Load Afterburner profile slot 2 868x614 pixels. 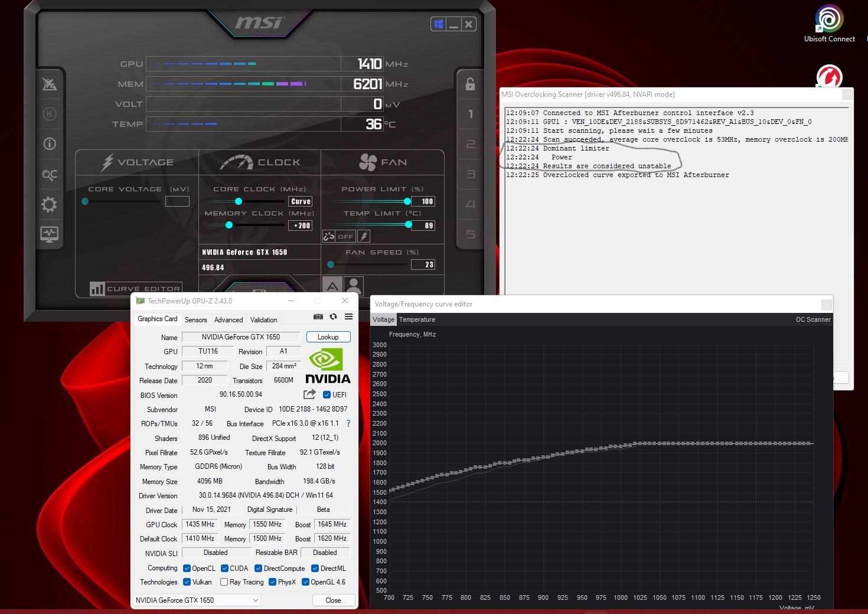point(471,144)
